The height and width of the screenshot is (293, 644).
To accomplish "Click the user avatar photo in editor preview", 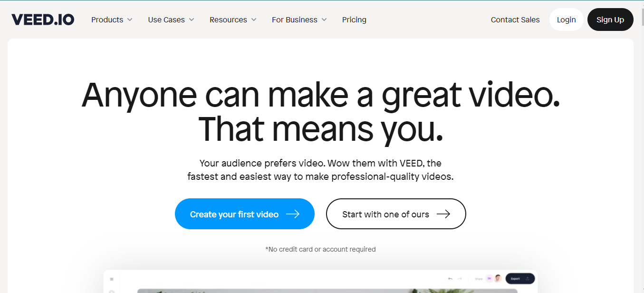I will (x=498, y=279).
